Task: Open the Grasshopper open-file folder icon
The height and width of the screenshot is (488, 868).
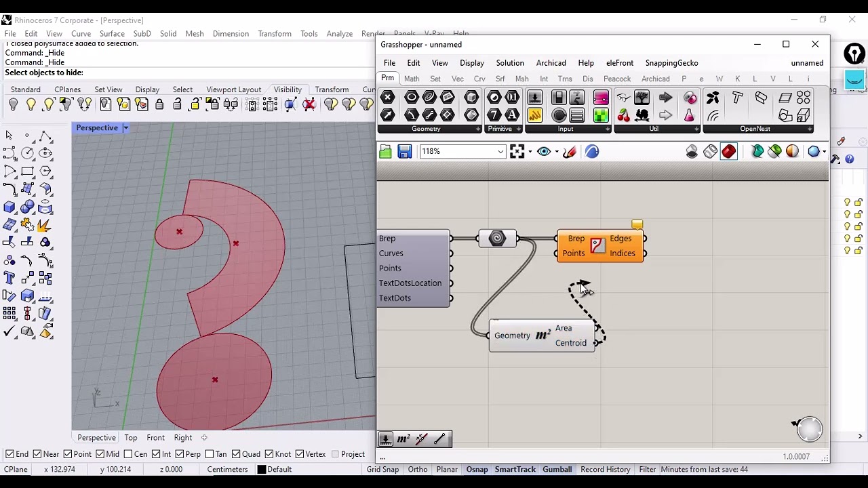Action: click(386, 152)
